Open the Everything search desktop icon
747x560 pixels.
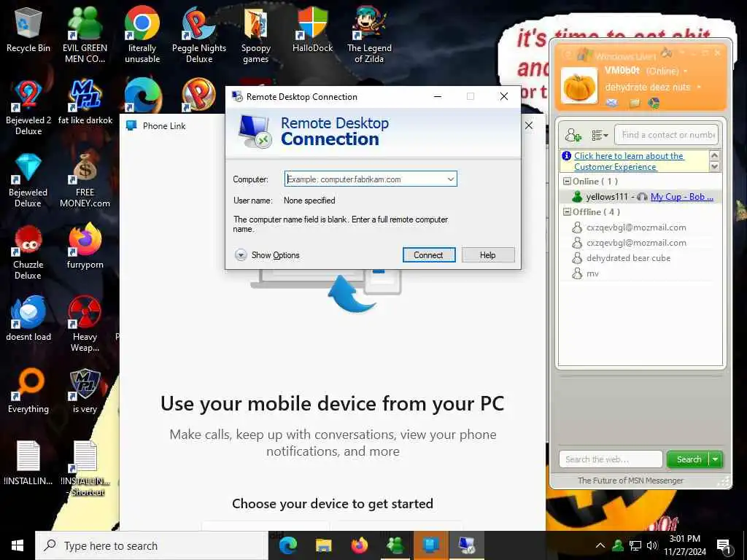click(x=28, y=391)
